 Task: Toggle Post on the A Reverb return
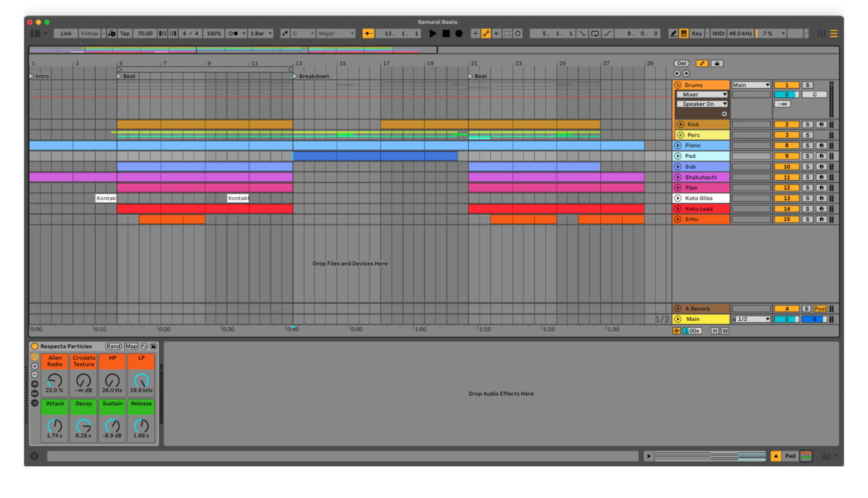tap(821, 309)
